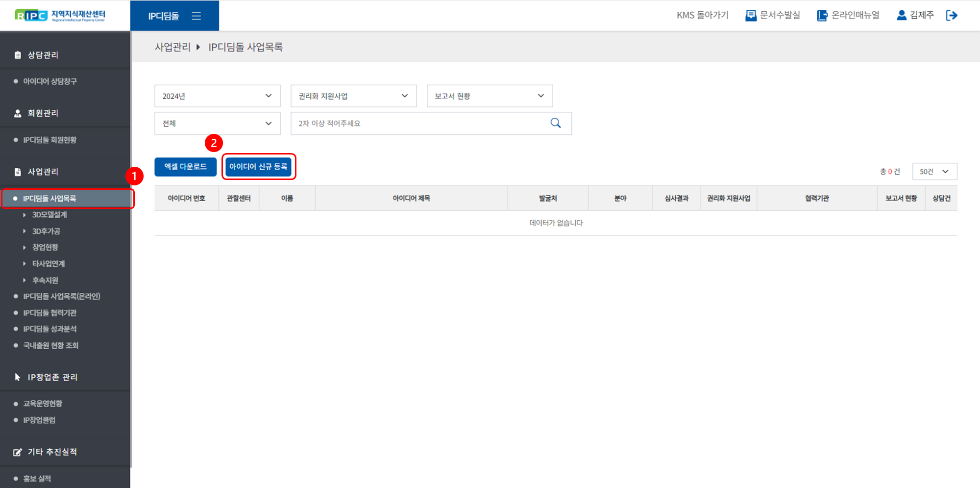
Task: Click the KMS 돌아가기 link
Action: click(x=702, y=16)
